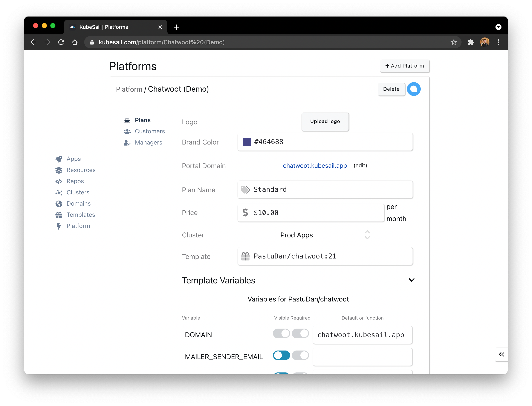Click the Plans ship icon

[127, 120]
